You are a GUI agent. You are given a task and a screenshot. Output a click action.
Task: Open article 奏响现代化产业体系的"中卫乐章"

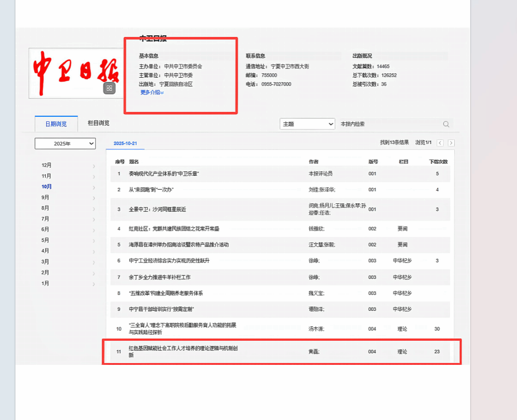164,174
